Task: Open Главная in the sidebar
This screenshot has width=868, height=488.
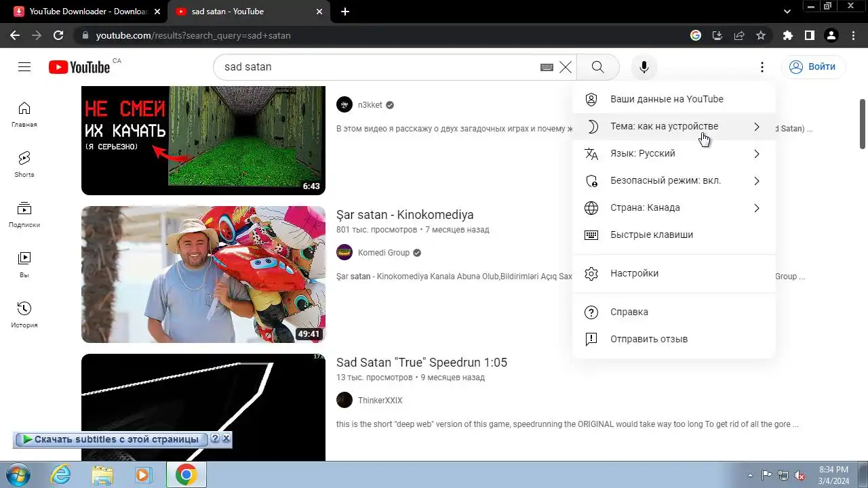Action: pyautogui.click(x=24, y=115)
